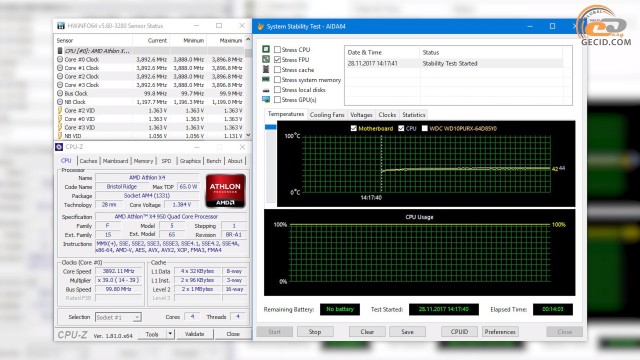Open the Socket #1 selection dropdown
The height and width of the screenshot is (360, 640).
pos(118,317)
